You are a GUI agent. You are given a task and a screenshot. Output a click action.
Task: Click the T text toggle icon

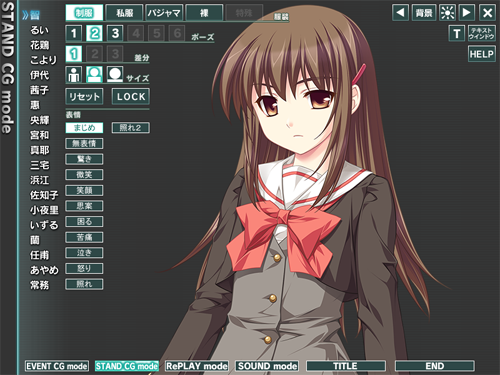click(x=457, y=33)
